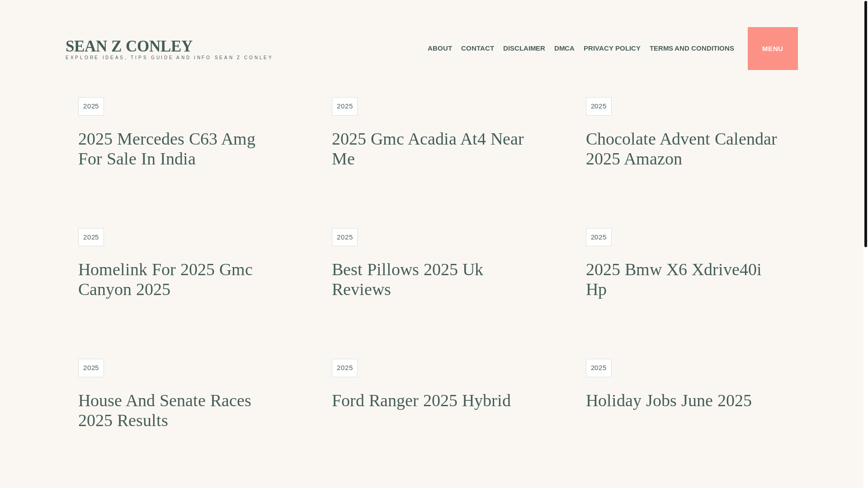Open the Sean Z Conley site title
The height and width of the screenshot is (488, 868).
[129, 46]
